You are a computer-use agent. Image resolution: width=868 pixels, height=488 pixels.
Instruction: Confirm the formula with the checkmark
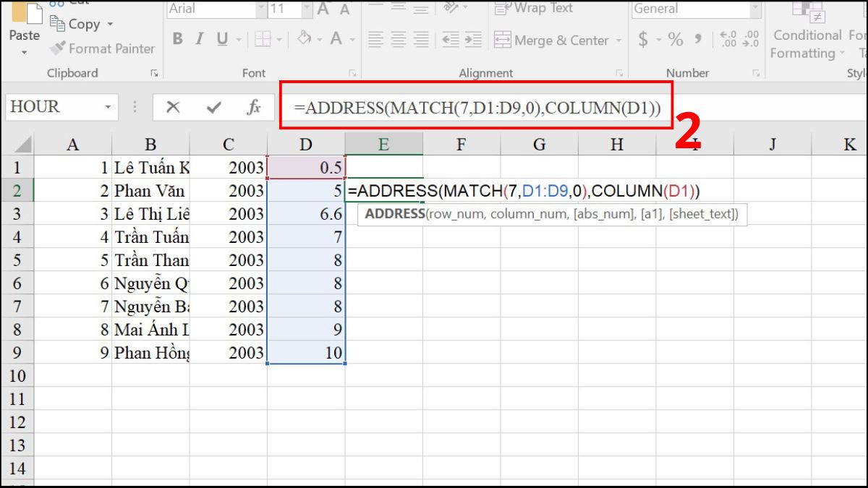tap(213, 106)
